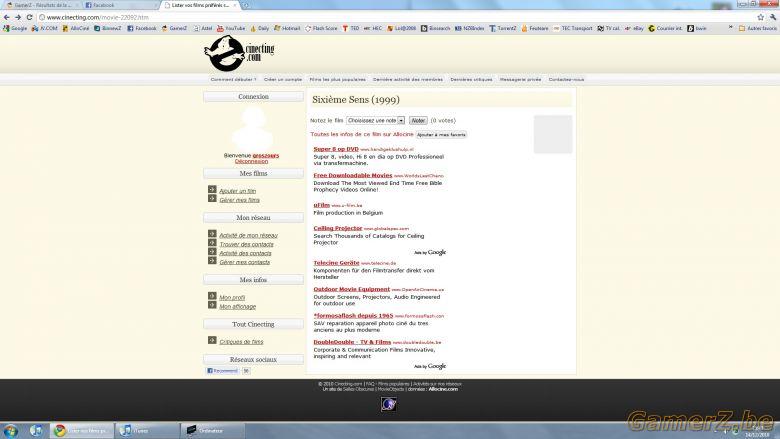Go forward with the browser arrow
This screenshot has height=439, width=780.
(18, 17)
